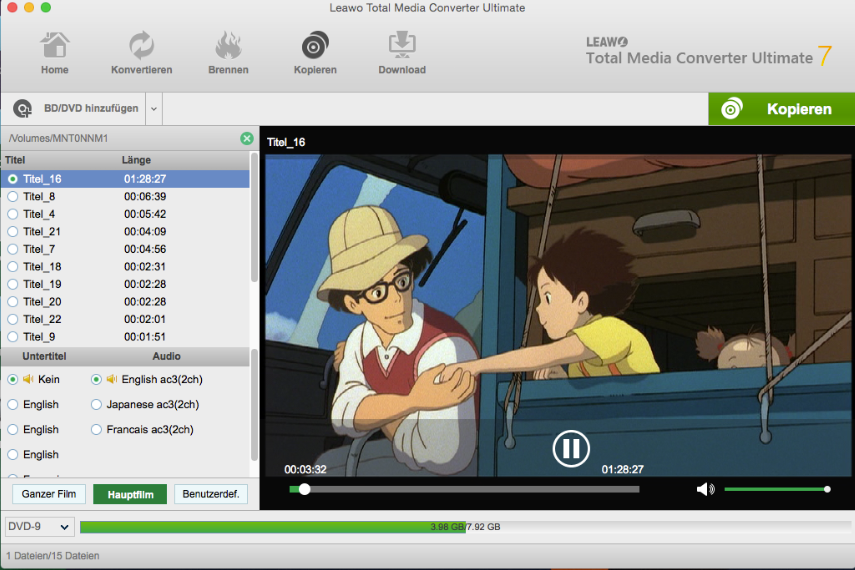855x570 pixels.
Task: Choose the second English subtitle option
Action: coord(13,429)
